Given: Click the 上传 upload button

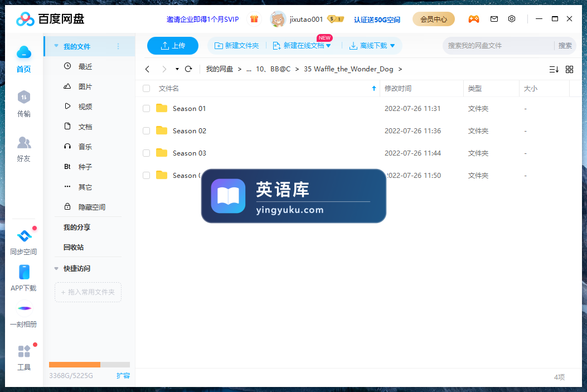Looking at the screenshot, I should tap(173, 46).
